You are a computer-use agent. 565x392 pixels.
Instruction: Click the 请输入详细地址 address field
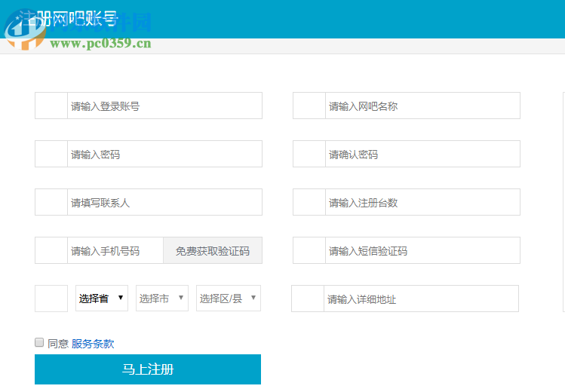pos(421,299)
